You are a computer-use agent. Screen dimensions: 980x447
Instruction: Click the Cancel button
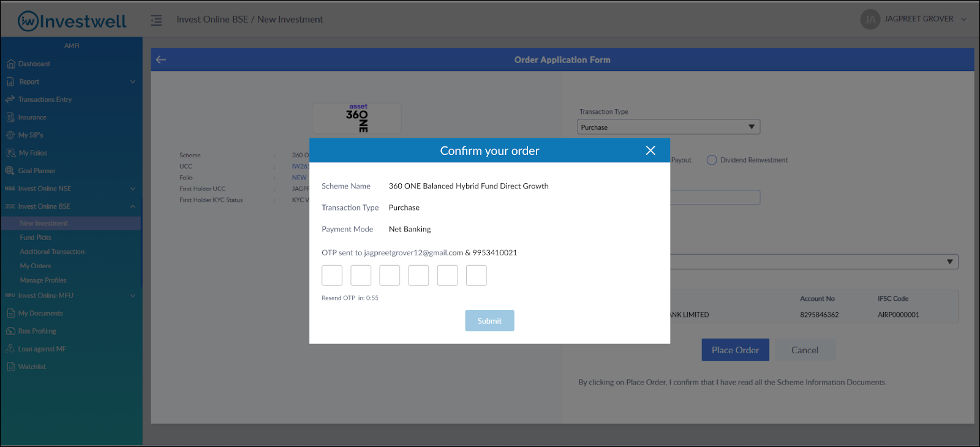(805, 350)
